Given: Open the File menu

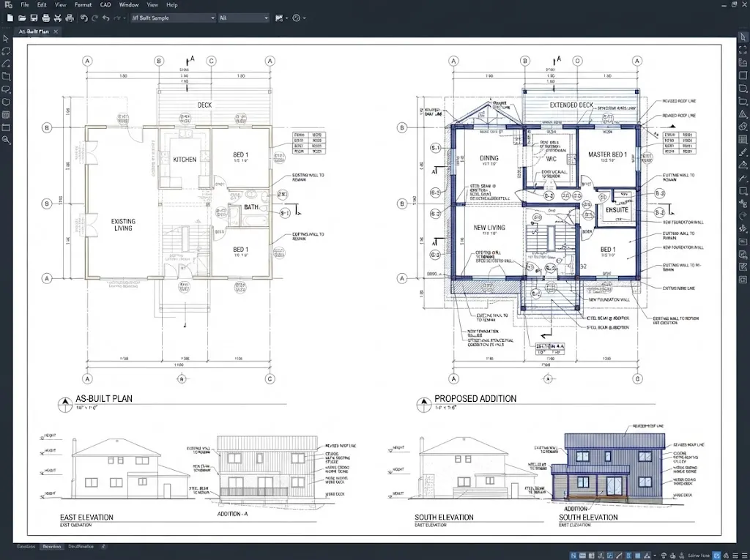Looking at the screenshot, I should [x=24, y=5].
